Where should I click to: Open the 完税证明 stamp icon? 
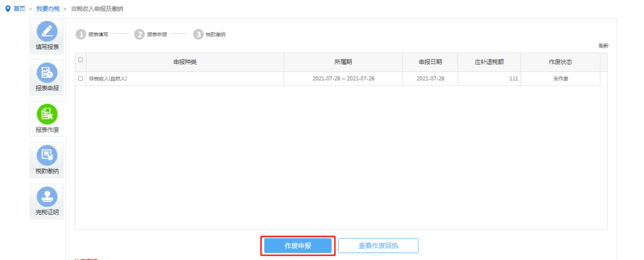tap(47, 197)
